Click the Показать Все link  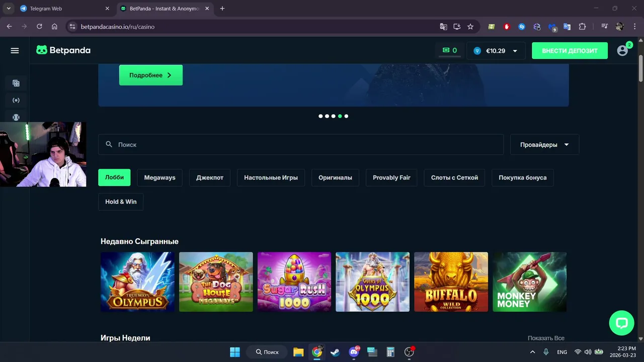546,338
